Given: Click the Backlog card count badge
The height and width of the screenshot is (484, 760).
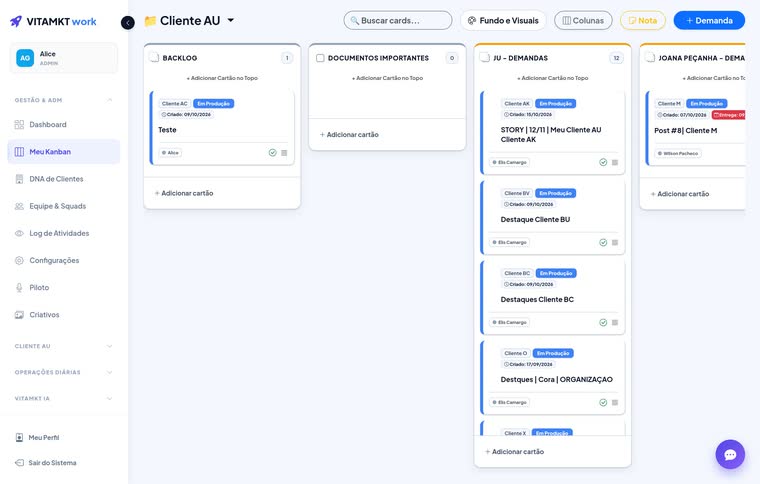Looking at the screenshot, I should [x=286, y=58].
